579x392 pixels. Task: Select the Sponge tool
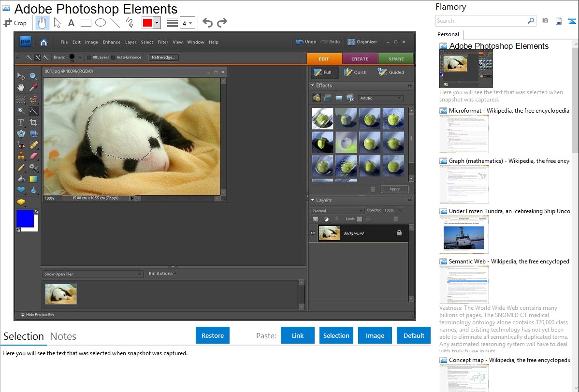tap(21, 202)
